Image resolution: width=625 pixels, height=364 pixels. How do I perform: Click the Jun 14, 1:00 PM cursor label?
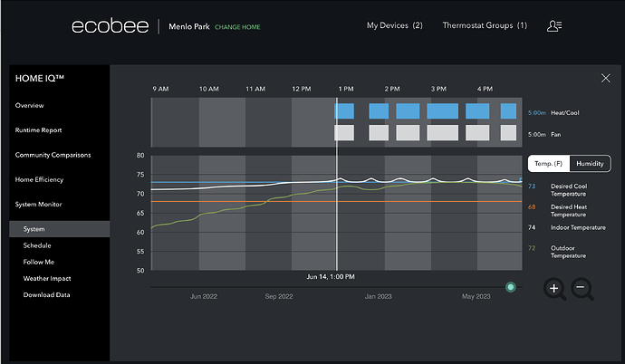tap(331, 277)
